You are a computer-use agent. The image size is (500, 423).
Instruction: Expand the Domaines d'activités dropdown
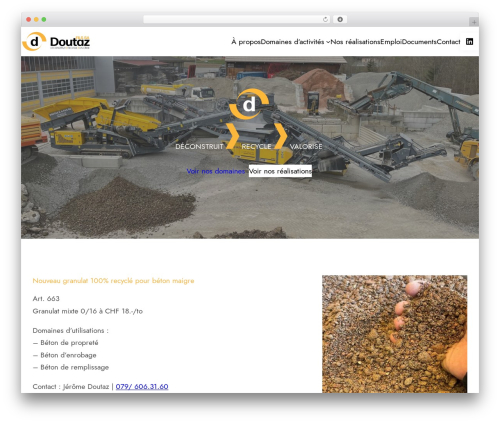pos(295,42)
